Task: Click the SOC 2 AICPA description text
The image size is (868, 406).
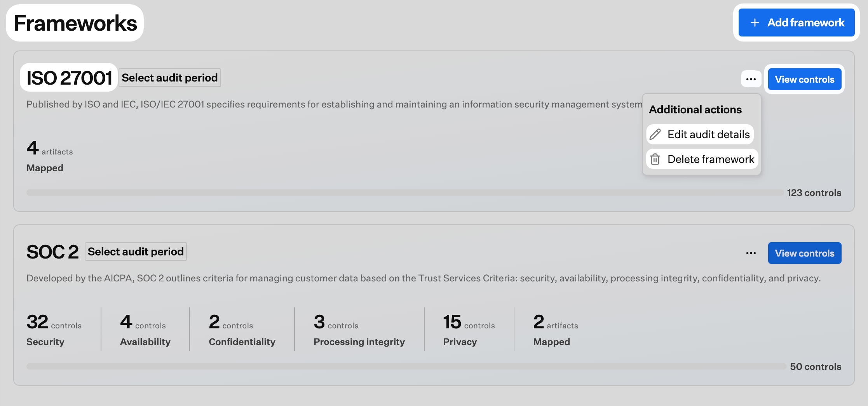Action: pyautogui.click(x=424, y=278)
